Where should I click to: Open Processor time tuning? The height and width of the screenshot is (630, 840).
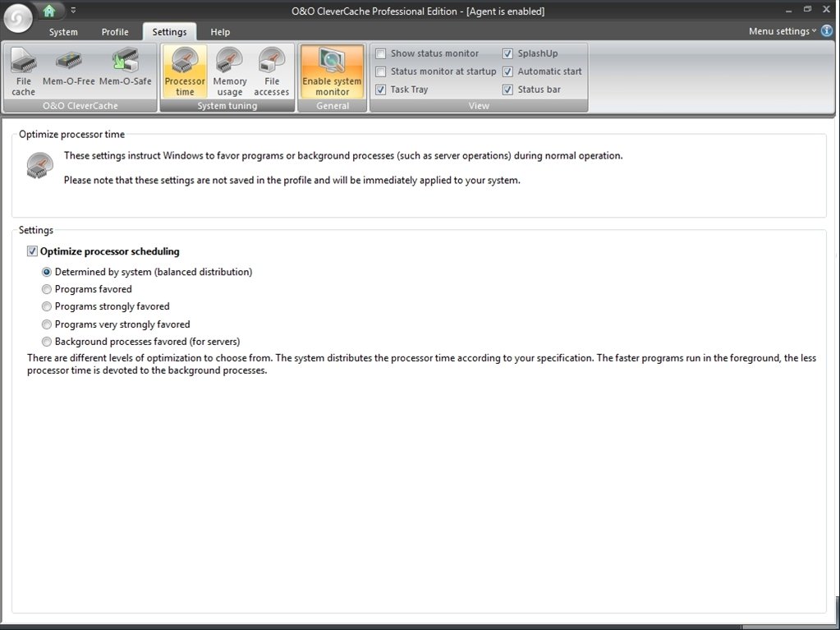pyautogui.click(x=185, y=71)
